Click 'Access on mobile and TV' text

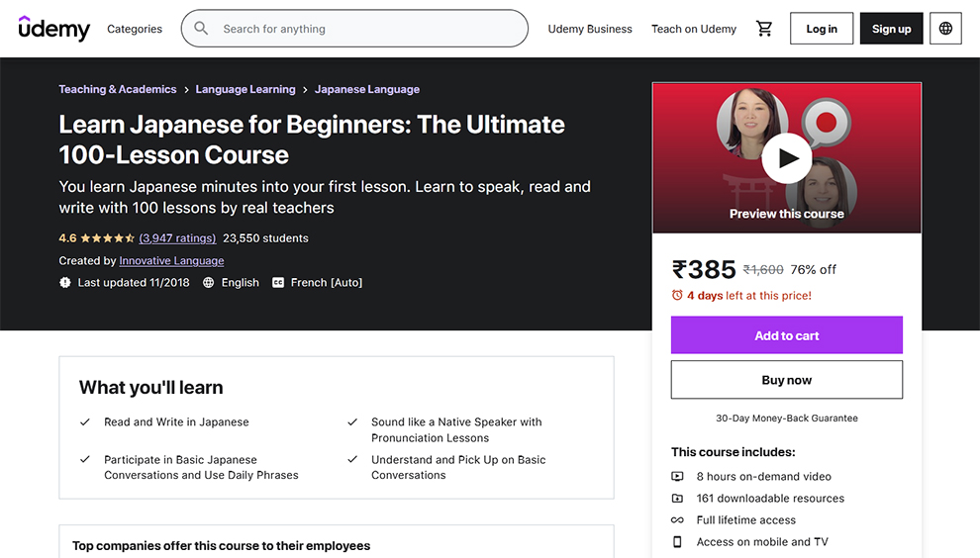(762, 542)
